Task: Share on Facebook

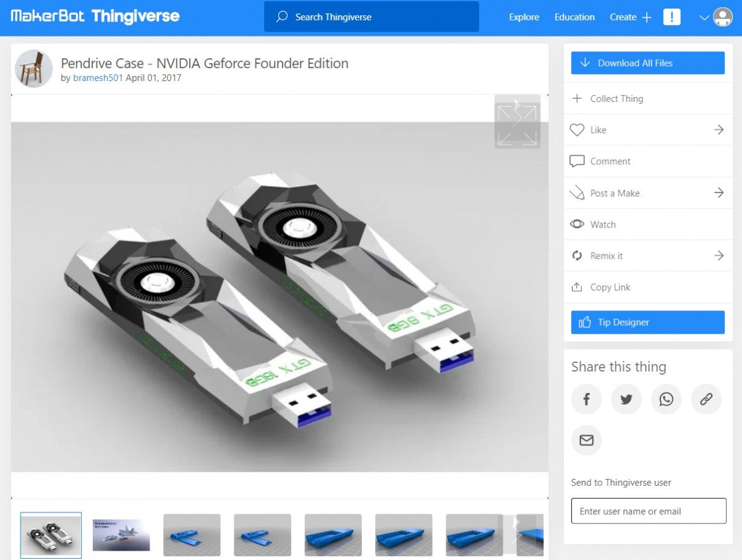Action: coord(586,399)
